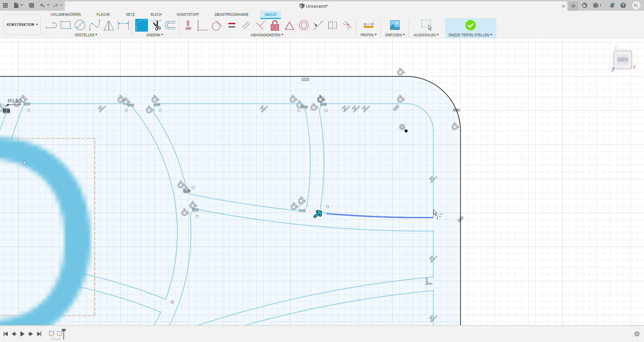
Task: Click the Equal constraint icon
Action: tap(231, 25)
